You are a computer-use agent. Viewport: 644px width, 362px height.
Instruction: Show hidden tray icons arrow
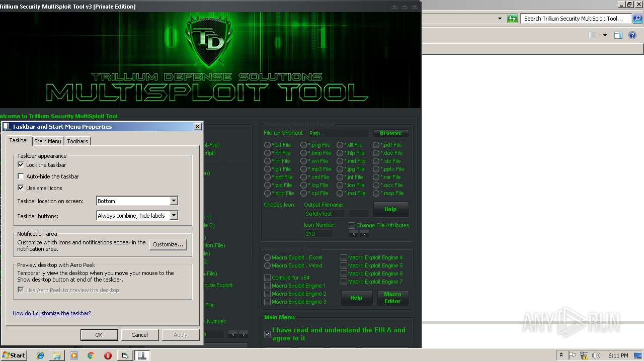pyautogui.click(x=561, y=355)
